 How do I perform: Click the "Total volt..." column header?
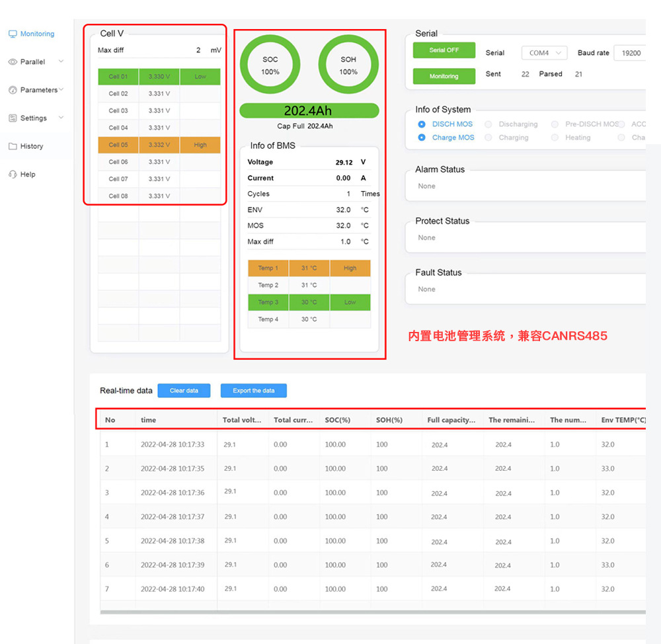click(x=242, y=420)
